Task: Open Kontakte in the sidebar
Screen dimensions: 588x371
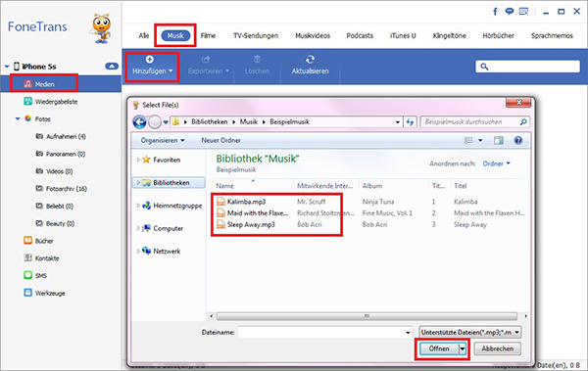Action: (47, 258)
